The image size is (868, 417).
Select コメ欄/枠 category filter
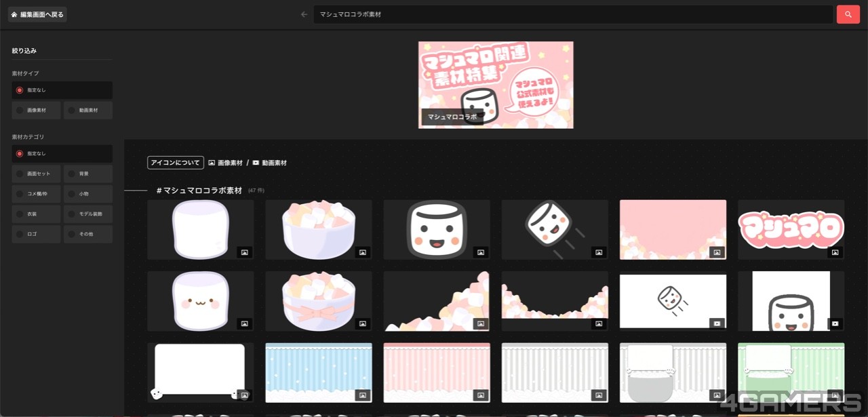coord(37,194)
